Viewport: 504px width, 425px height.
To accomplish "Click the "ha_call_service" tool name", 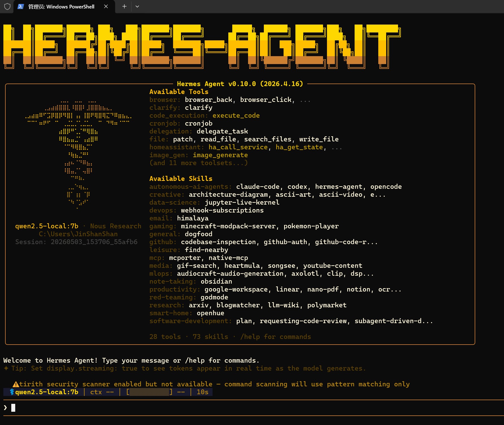I will (x=238, y=147).
